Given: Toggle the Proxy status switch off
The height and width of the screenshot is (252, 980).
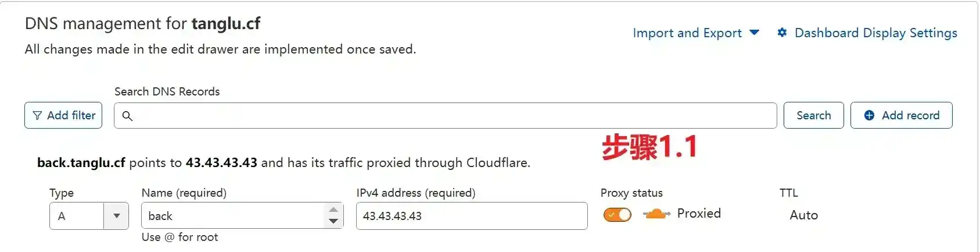Looking at the screenshot, I should tap(617, 215).
